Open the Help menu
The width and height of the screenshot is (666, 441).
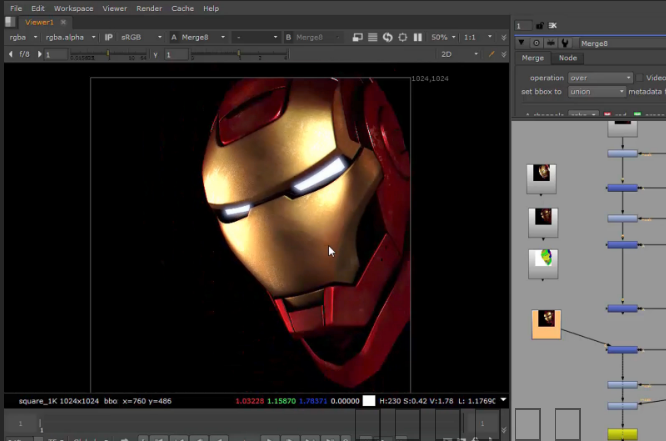tap(211, 8)
